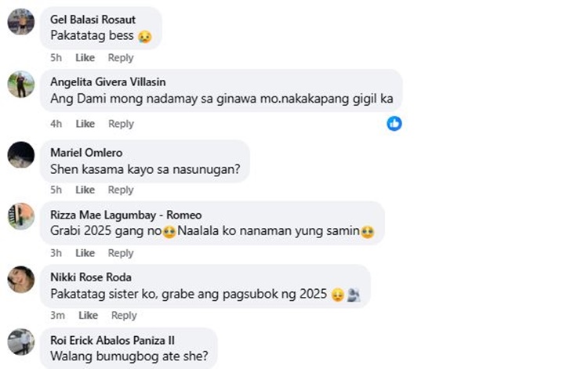
Task: Reply to Gel Balasi Rosaut's comment
Action: coord(121,58)
